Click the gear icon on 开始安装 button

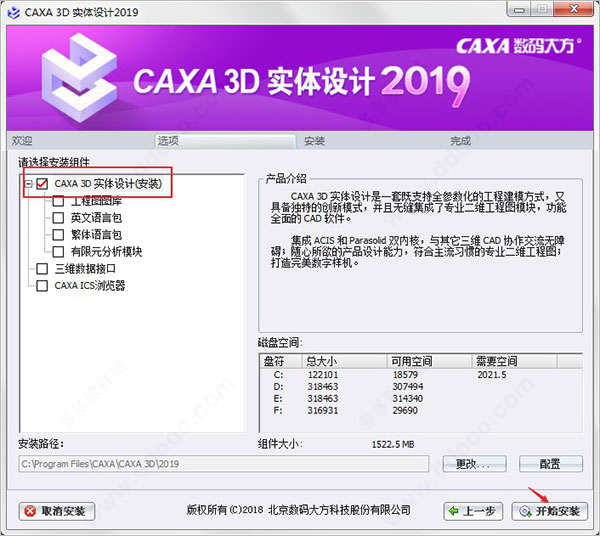pos(525,511)
